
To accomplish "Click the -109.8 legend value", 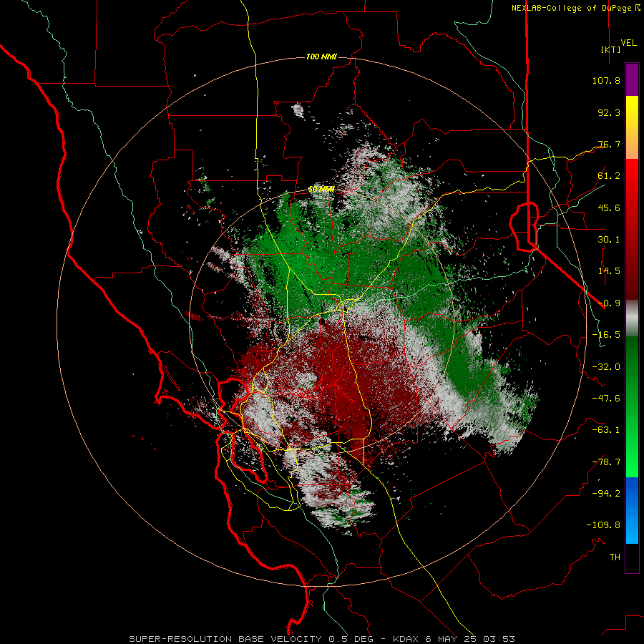I will [603, 525].
